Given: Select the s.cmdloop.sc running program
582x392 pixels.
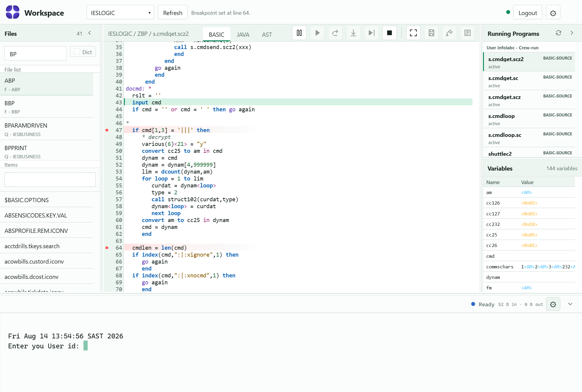Looking at the screenshot, I should (x=529, y=138).
